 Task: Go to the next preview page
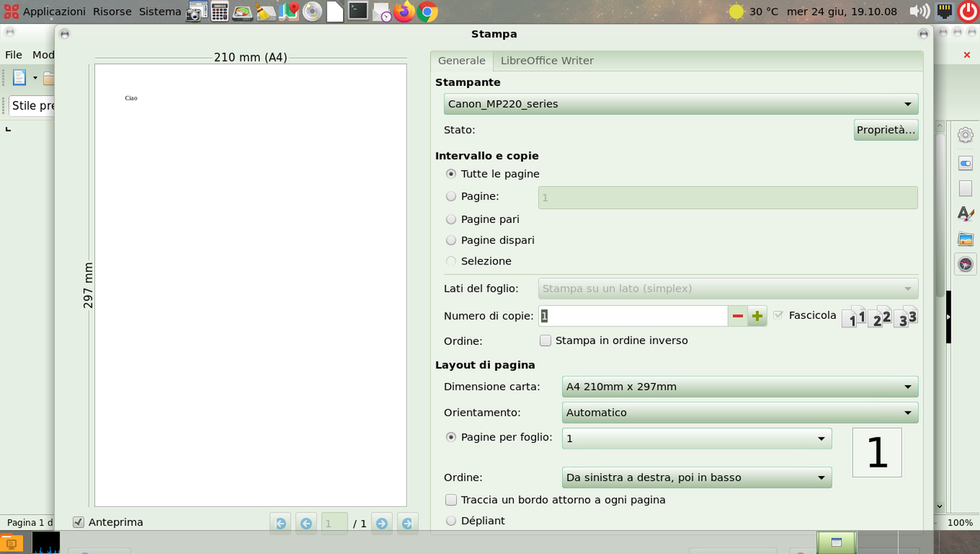click(381, 523)
